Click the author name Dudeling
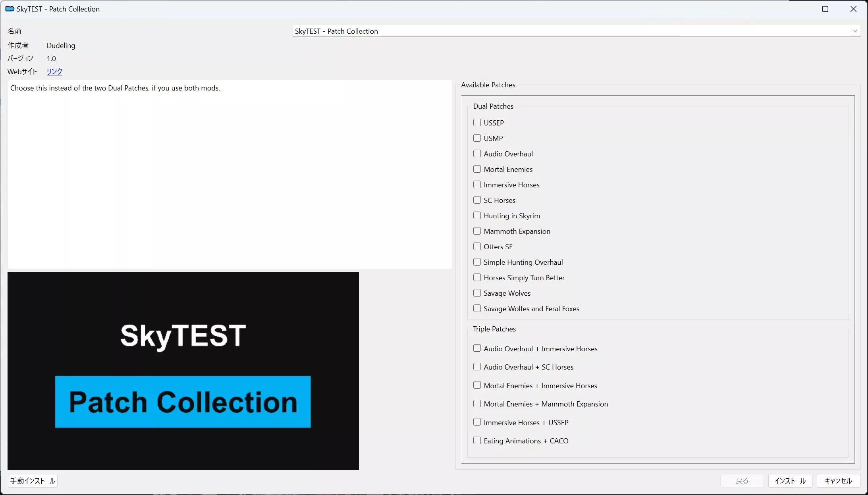The height and width of the screenshot is (495, 868). tap(61, 45)
